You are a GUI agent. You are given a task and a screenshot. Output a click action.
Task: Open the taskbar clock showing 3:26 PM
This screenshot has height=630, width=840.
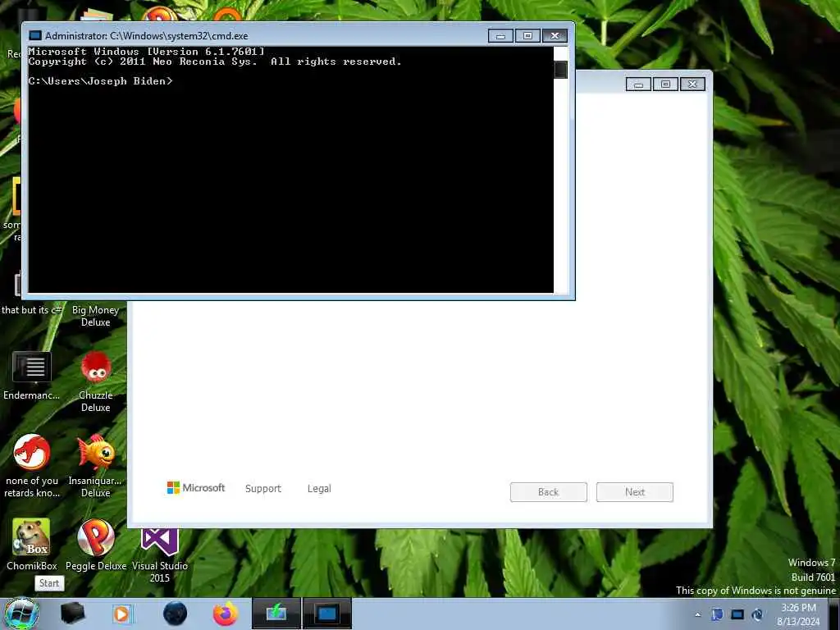click(x=798, y=614)
